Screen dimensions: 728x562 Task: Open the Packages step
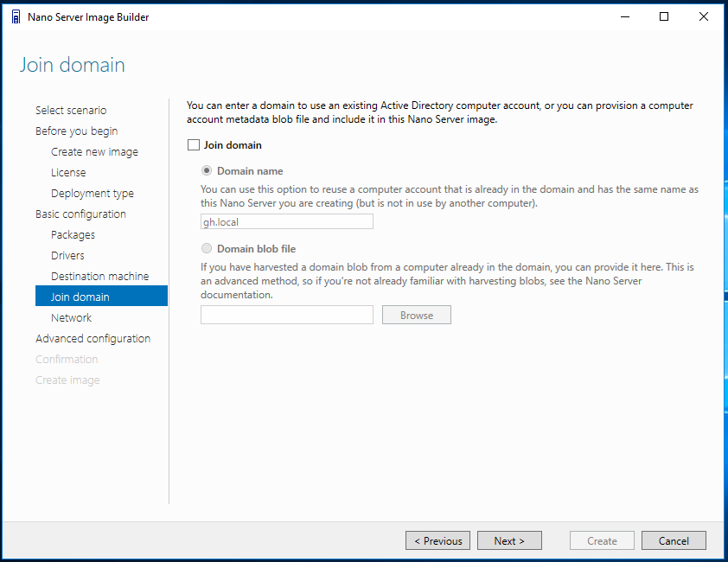click(73, 235)
